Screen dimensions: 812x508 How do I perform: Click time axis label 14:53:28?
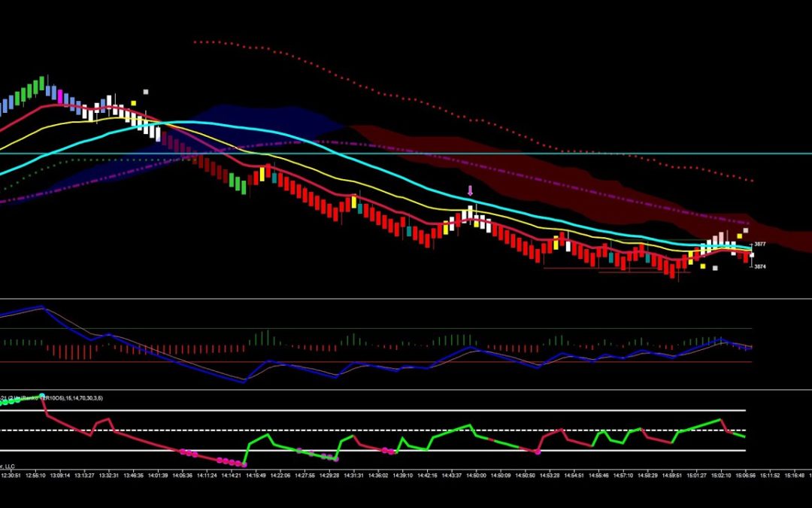pyautogui.click(x=550, y=475)
